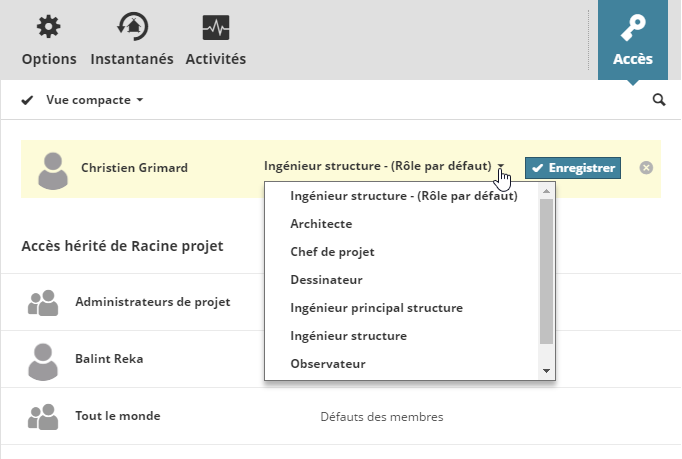Click the search magnifier icon
Viewport: 682px width, 459px height.
[x=659, y=100]
